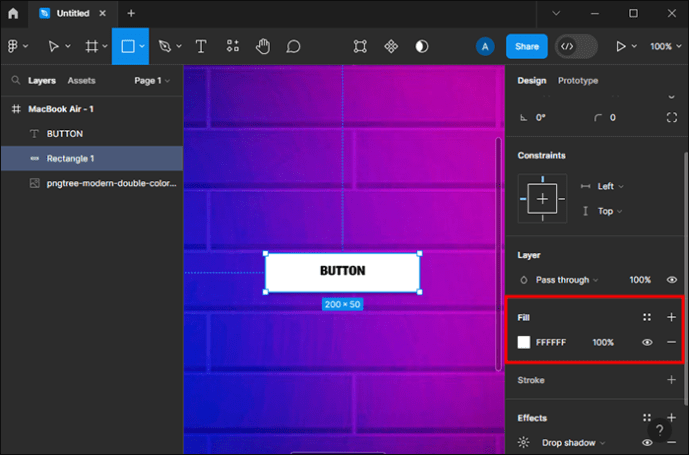Hide the FFFFFF fill with eye icon

647,342
